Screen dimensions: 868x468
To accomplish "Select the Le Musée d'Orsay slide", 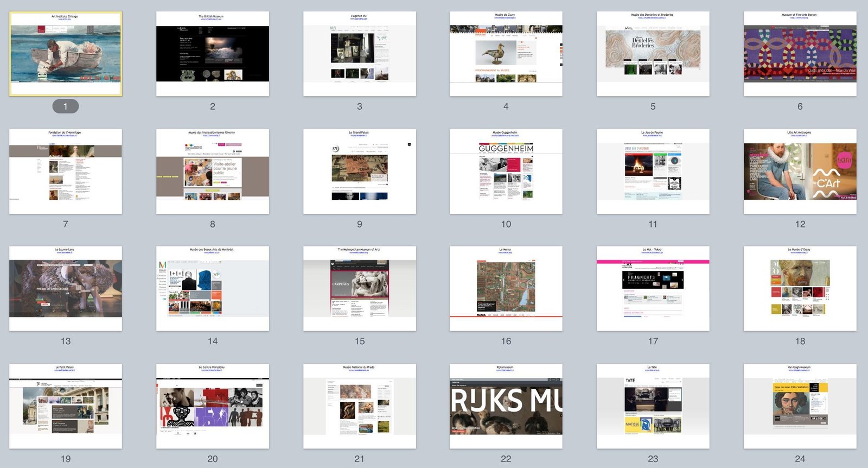I will pyautogui.click(x=800, y=289).
